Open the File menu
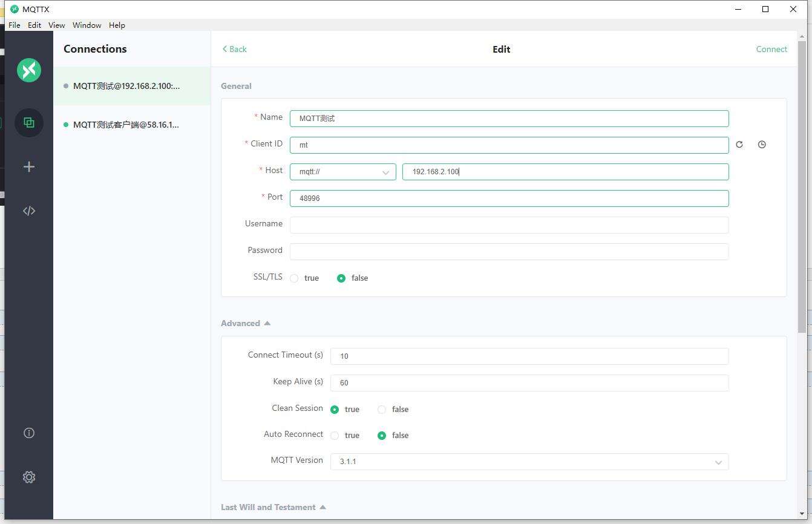The height and width of the screenshot is (524, 812). tap(15, 25)
